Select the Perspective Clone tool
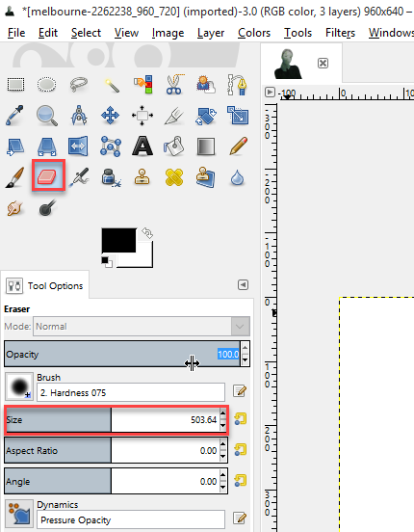Viewport: 414px width, 532px height. coord(205,177)
